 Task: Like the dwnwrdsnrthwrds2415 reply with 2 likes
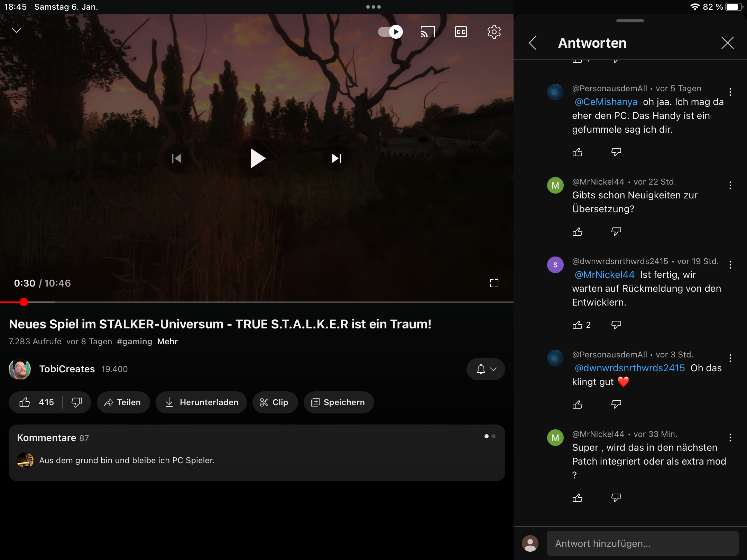[x=577, y=325]
